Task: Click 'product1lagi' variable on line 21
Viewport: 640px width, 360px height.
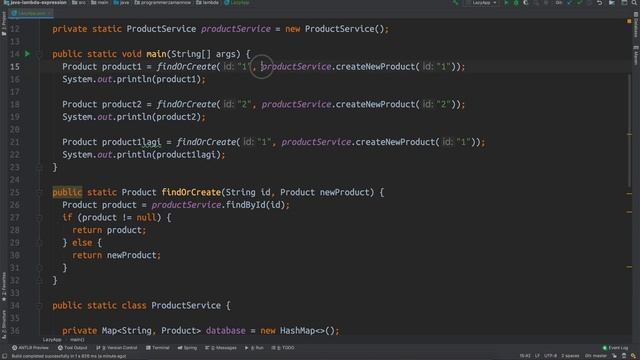Action: [131, 142]
